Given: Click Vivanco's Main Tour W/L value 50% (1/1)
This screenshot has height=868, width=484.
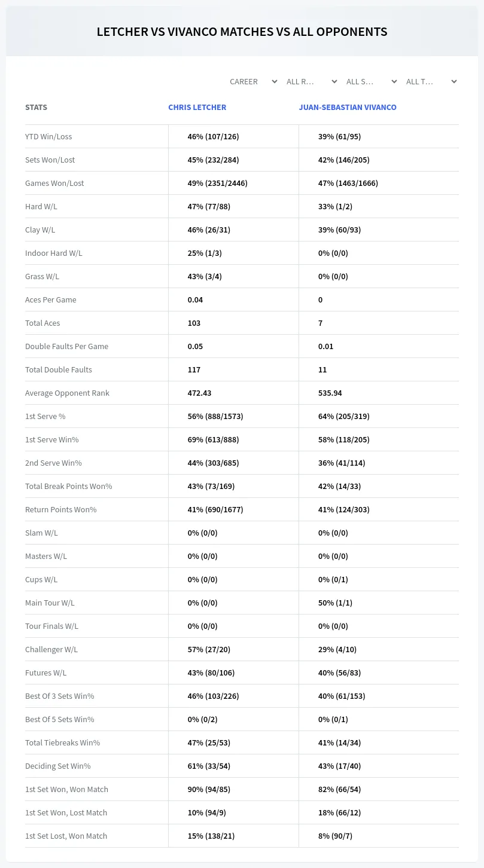Looking at the screenshot, I should coord(335,603).
